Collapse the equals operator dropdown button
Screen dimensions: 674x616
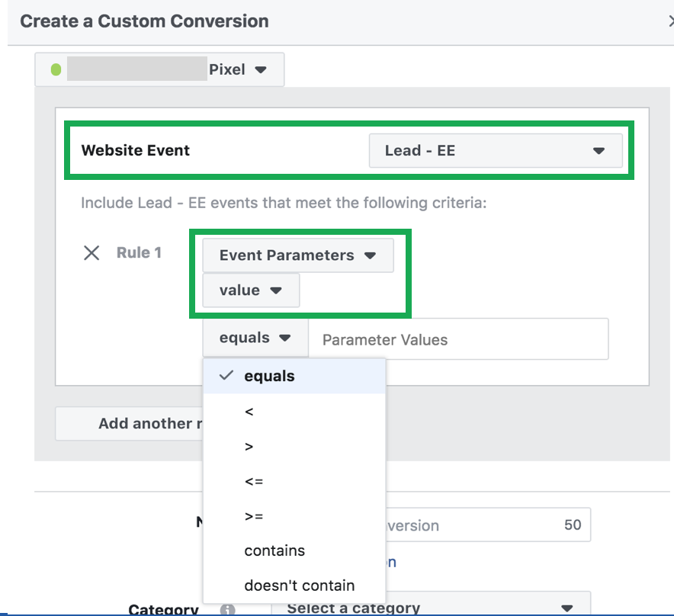255,338
